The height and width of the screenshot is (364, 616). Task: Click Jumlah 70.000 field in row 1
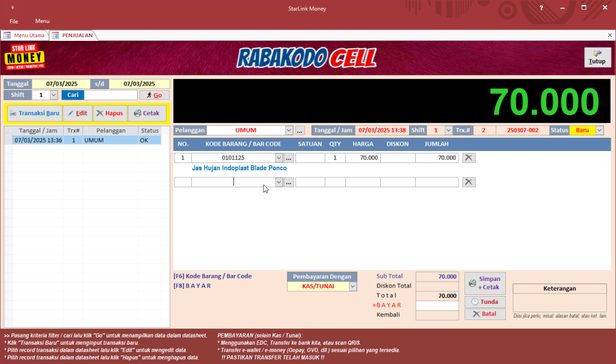[x=437, y=158]
